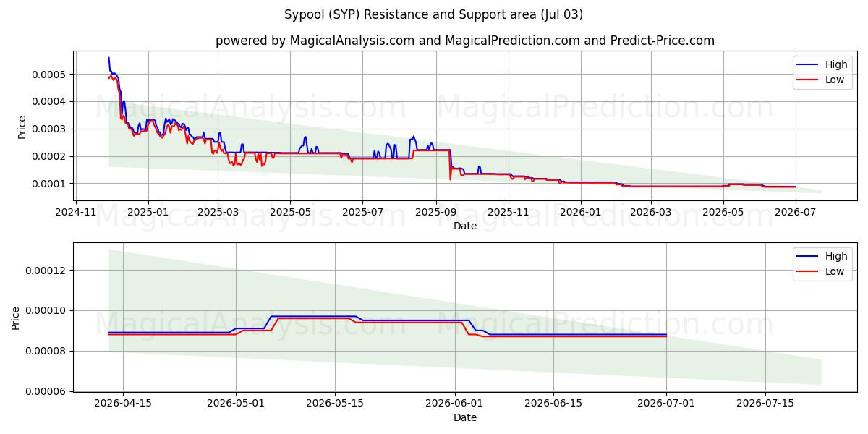The image size is (868, 434).
Task: Click the '2026-07' x-axis tick label
Action: [x=795, y=212]
